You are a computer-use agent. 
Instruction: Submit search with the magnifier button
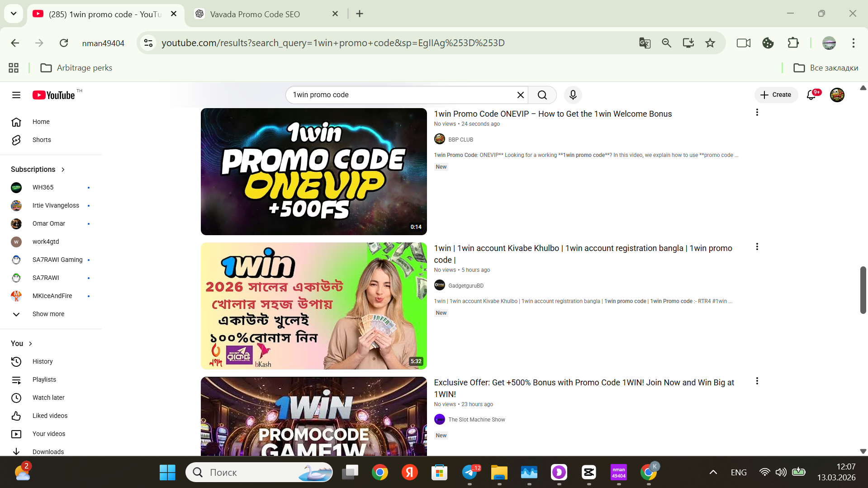pyautogui.click(x=542, y=95)
